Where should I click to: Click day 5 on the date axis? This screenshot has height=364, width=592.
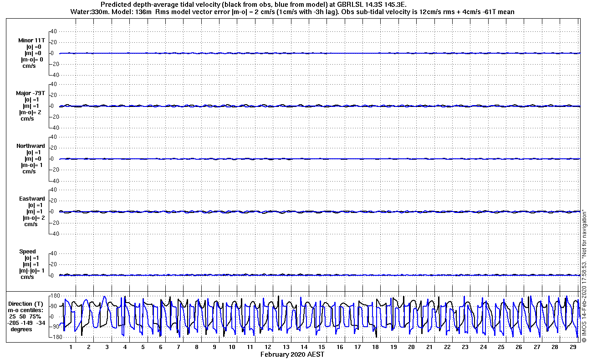click(143, 347)
